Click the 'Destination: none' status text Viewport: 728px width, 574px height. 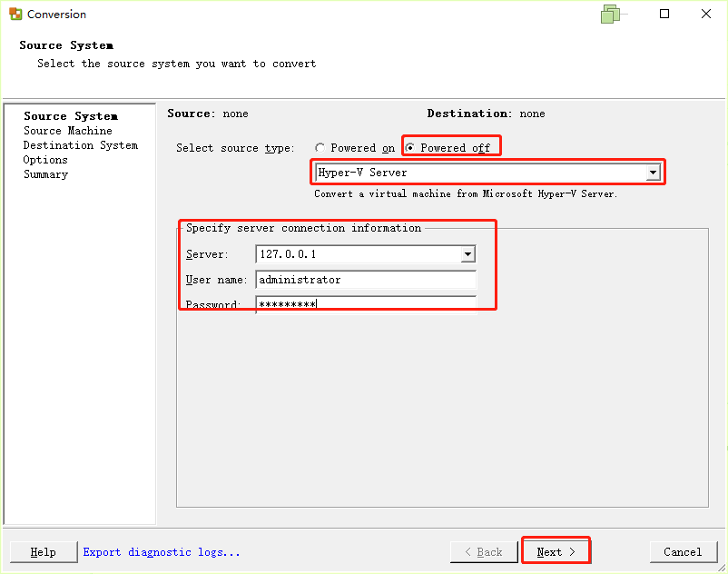[487, 114]
